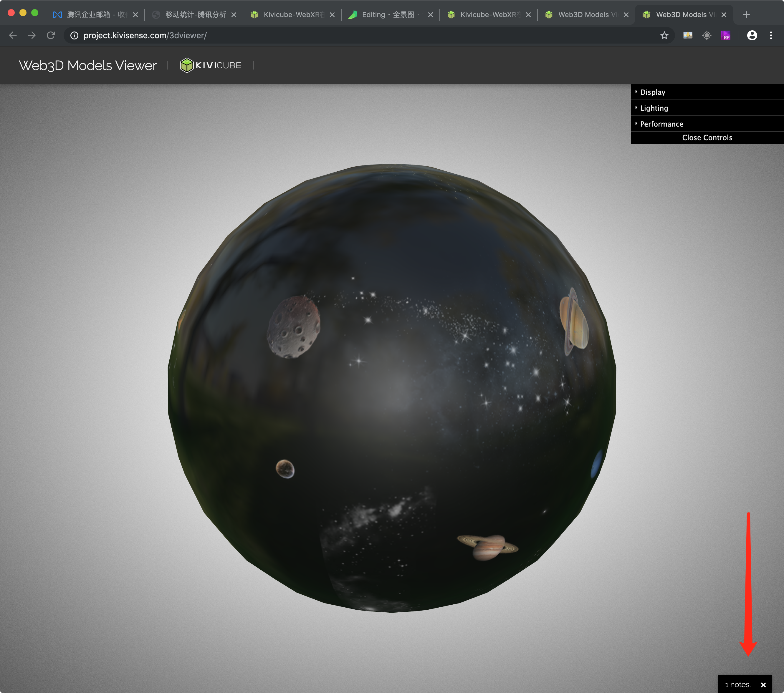Reload the 3dviewer page
Screen dimensions: 784x693
pyautogui.click(x=51, y=35)
